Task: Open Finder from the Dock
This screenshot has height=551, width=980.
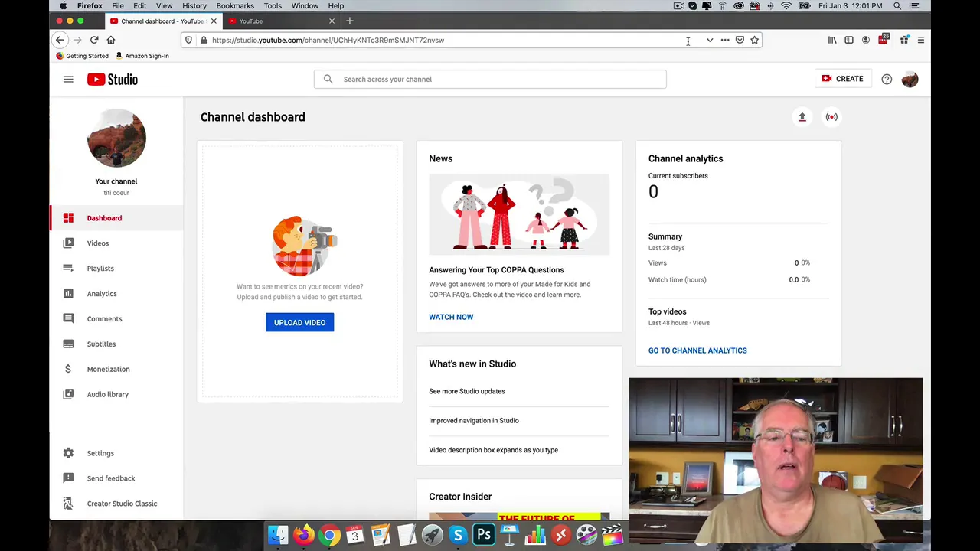Action: tap(278, 535)
